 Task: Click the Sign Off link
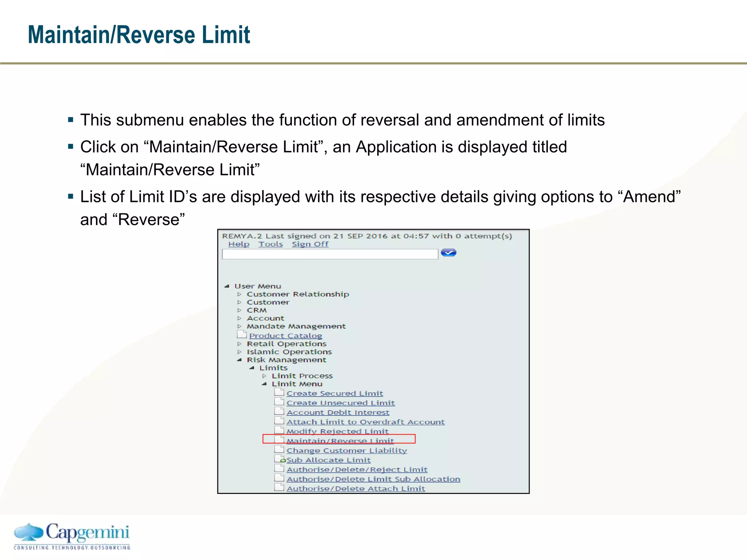pos(310,244)
